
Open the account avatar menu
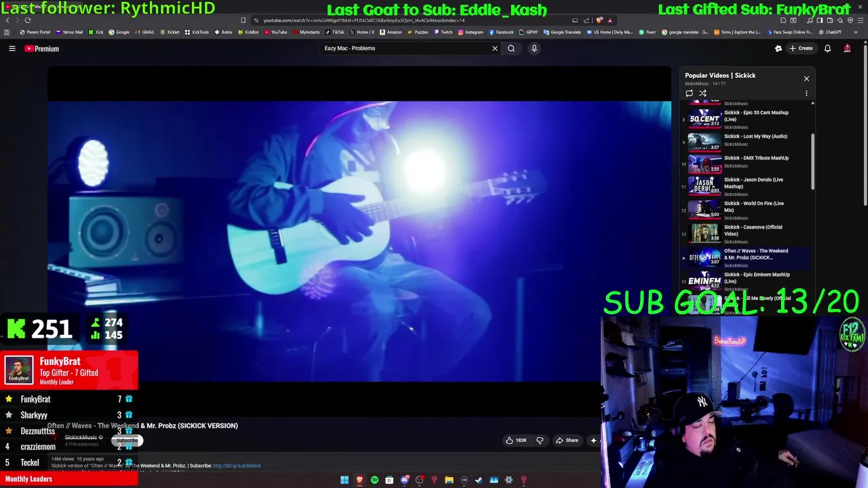pyautogui.click(x=847, y=48)
